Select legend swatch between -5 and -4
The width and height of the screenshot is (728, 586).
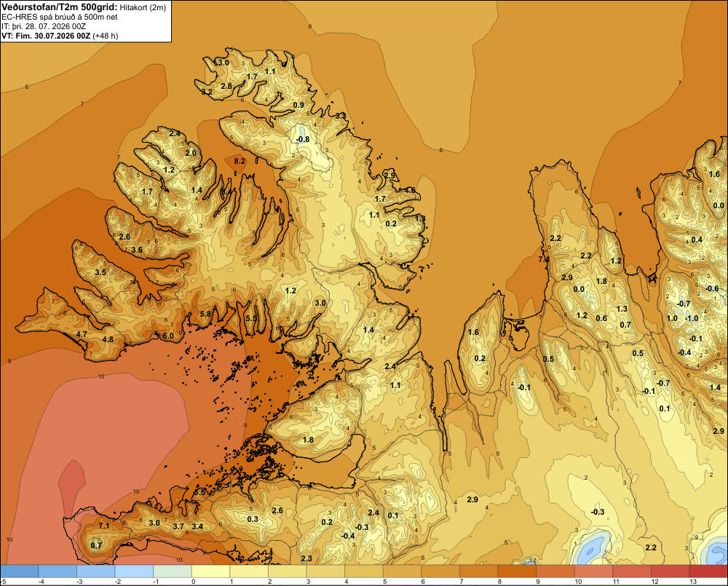(20, 571)
